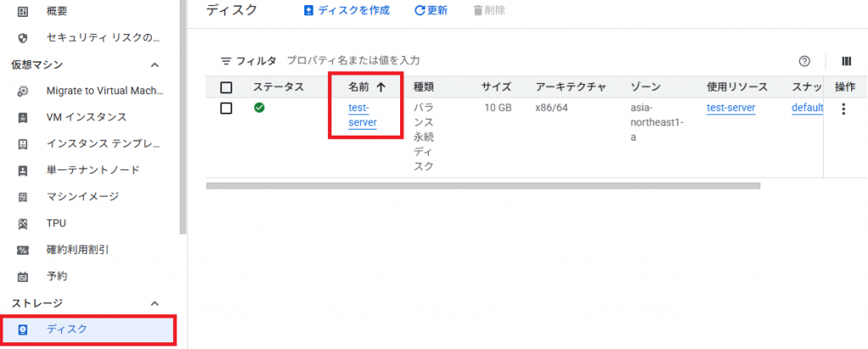The height and width of the screenshot is (349, 868).
Task: Click the 更新 refresh button
Action: click(x=431, y=10)
